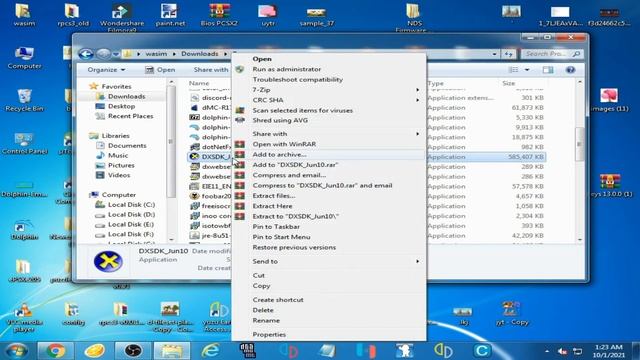Open Music library

point(118,156)
